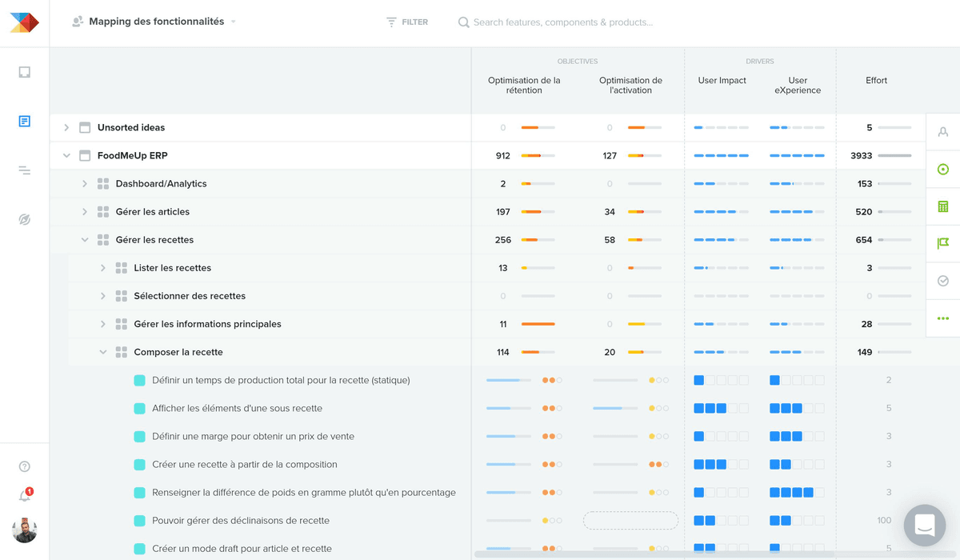Image resolution: width=960 pixels, height=560 pixels.
Task: Expand the 'Unsorted ideas' row
Action: coord(66,127)
